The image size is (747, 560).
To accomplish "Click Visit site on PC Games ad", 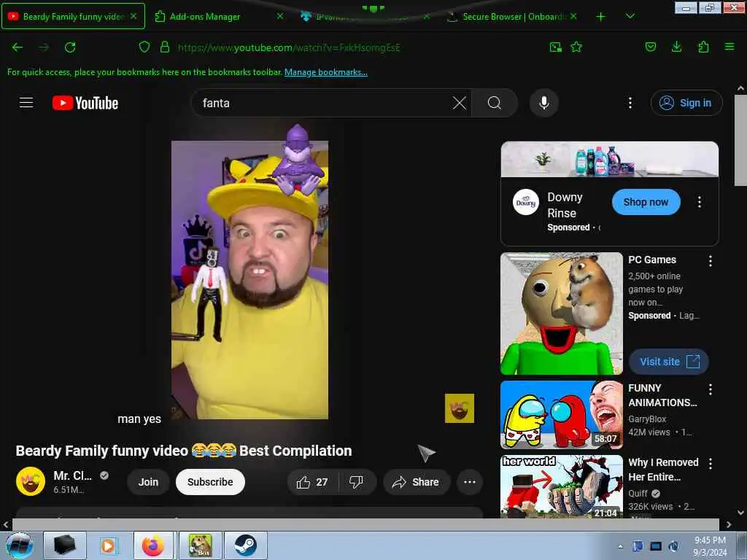I will tap(669, 362).
